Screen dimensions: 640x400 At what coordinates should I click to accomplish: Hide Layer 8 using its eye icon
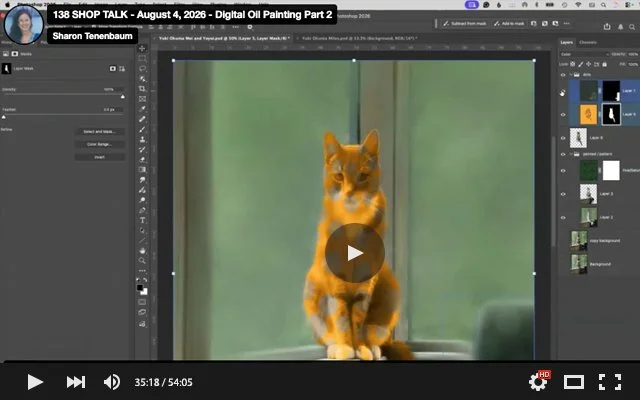point(563,138)
